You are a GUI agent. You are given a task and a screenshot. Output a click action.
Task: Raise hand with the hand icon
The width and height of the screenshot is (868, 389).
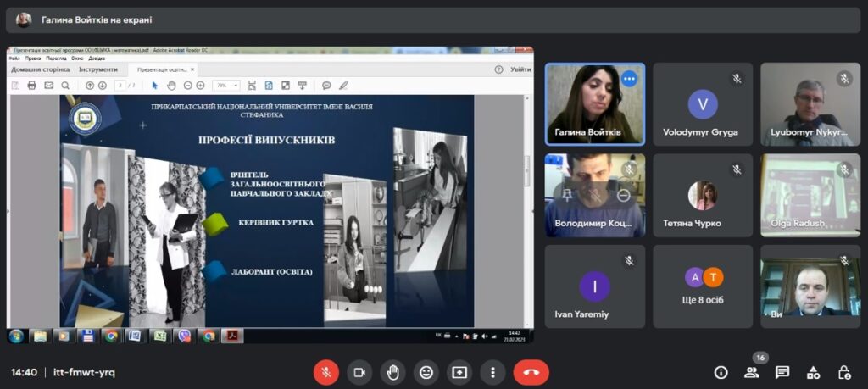pos(392,372)
